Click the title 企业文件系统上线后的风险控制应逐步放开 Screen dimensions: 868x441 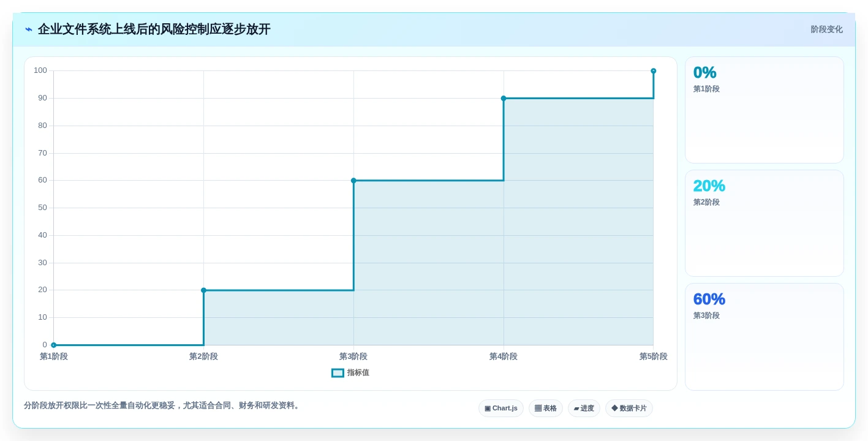(x=154, y=29)
